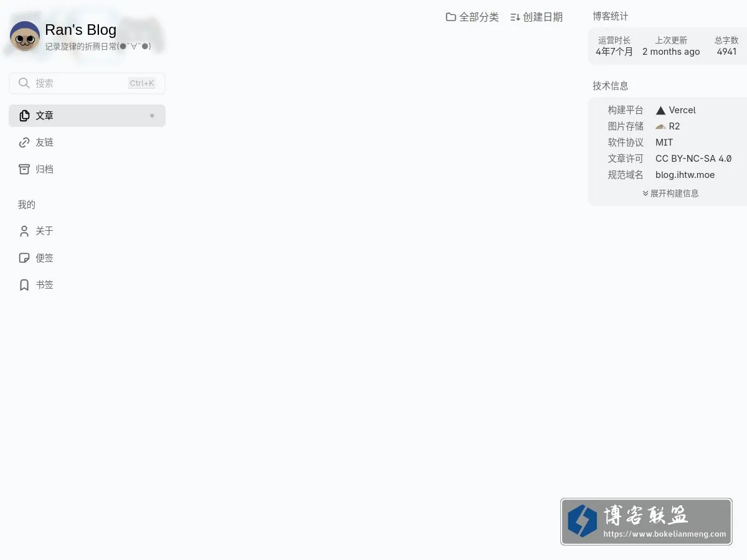Click the 关于 person icon
Screen dimensions: 747x560
[24, 231]
